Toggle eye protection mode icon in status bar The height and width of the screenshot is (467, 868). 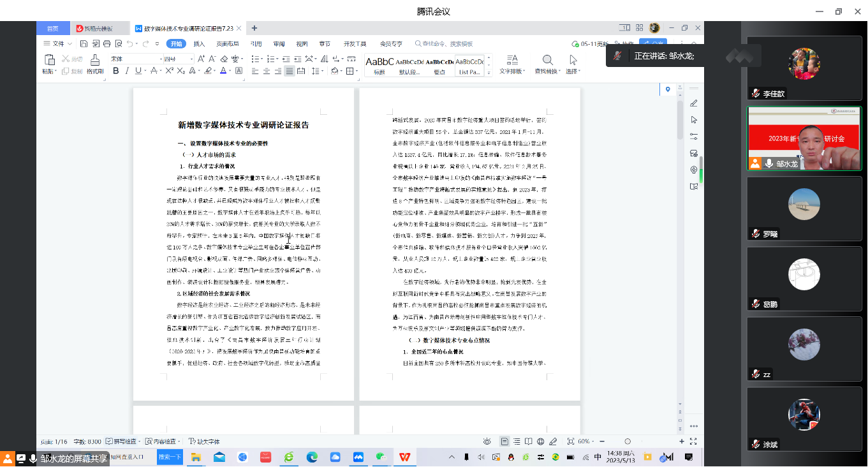(487, 441)
